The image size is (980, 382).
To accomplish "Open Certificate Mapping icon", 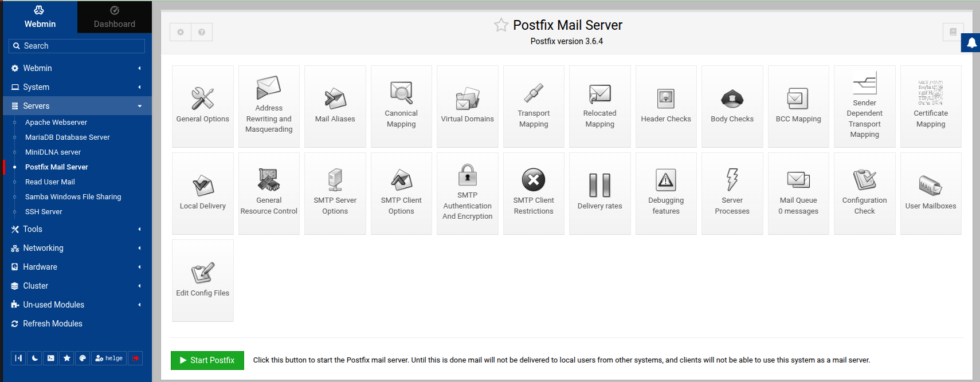I will coord(931,106).
